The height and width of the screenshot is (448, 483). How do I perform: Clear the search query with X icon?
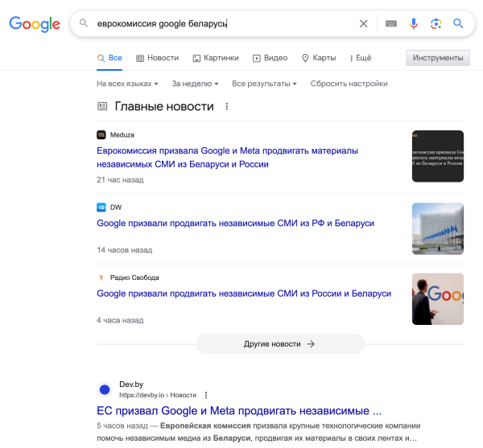click(363, 24)
